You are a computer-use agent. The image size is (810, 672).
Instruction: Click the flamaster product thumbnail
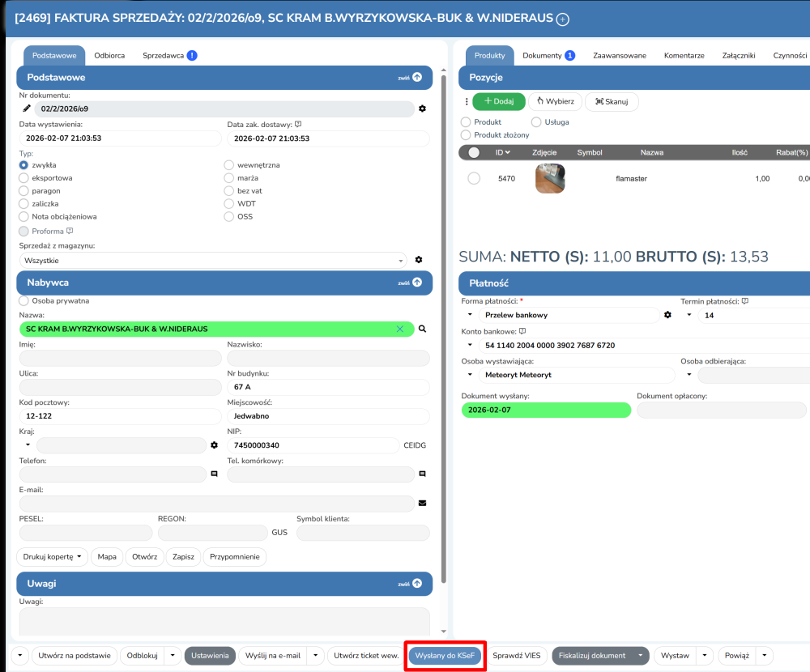click(x=550, y=178)
